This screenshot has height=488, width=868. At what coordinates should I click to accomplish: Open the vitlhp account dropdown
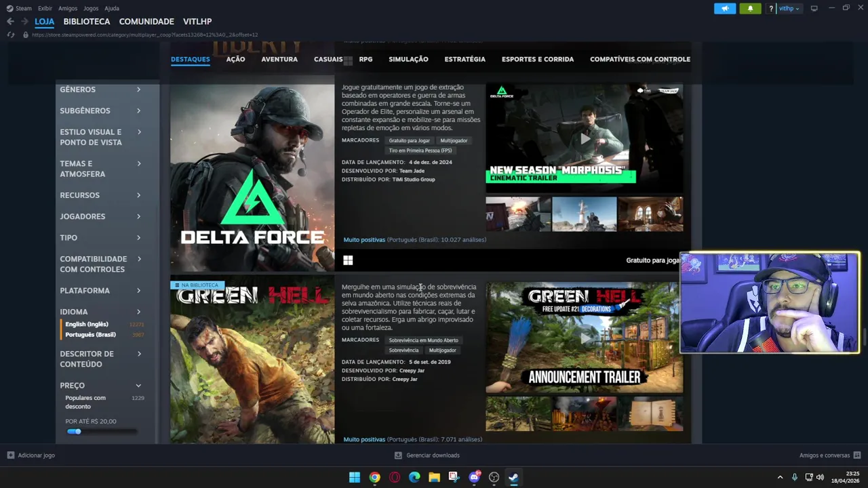pyautogui.click(x=789, y=9)
